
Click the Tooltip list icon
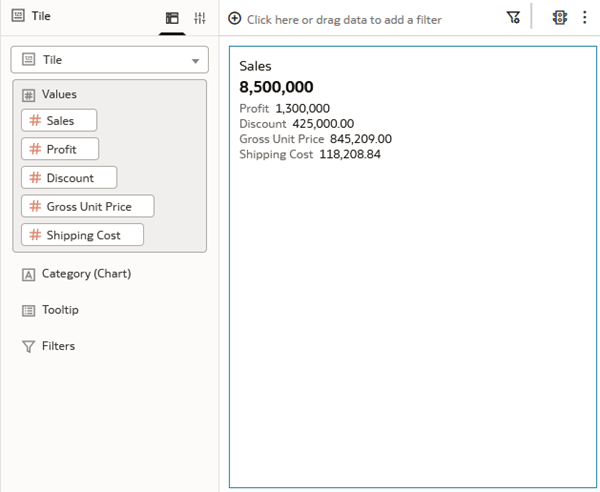pos(28,310)
